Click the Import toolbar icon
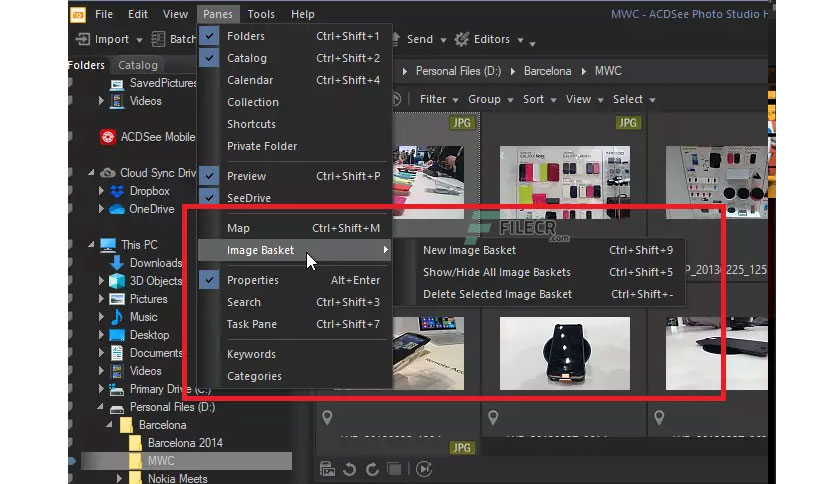Viewport: 836px width, 484px height. tap(83, 39)
